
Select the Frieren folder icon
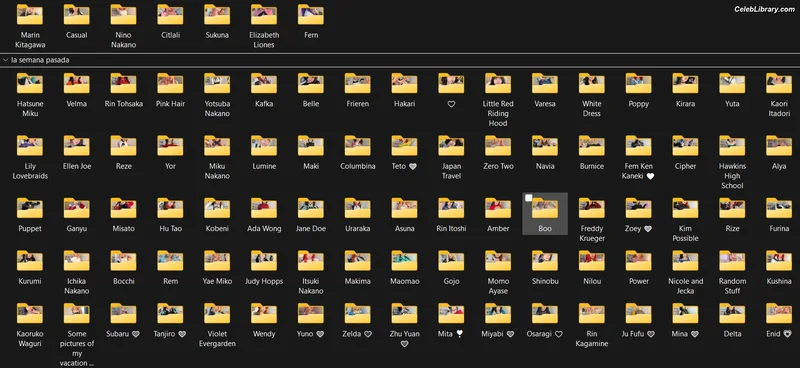[x=358, y=84]
